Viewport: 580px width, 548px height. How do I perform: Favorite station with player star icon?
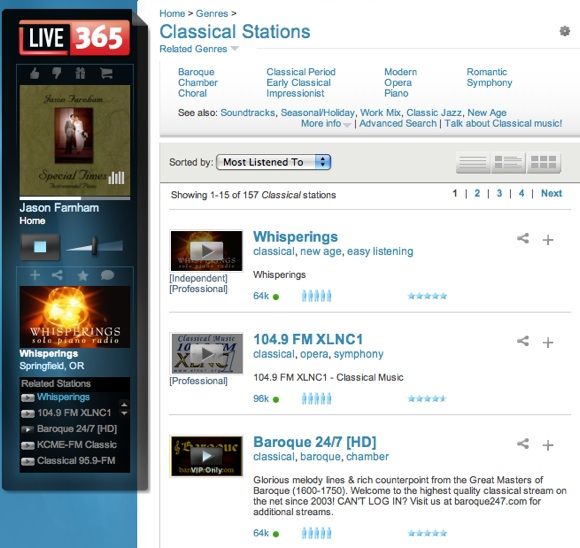tap(83, 275)
